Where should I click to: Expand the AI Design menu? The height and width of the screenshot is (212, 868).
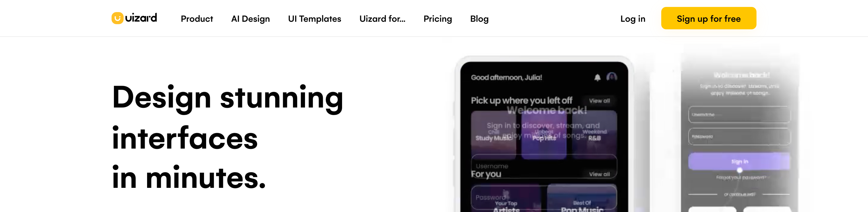pos(250,19)
